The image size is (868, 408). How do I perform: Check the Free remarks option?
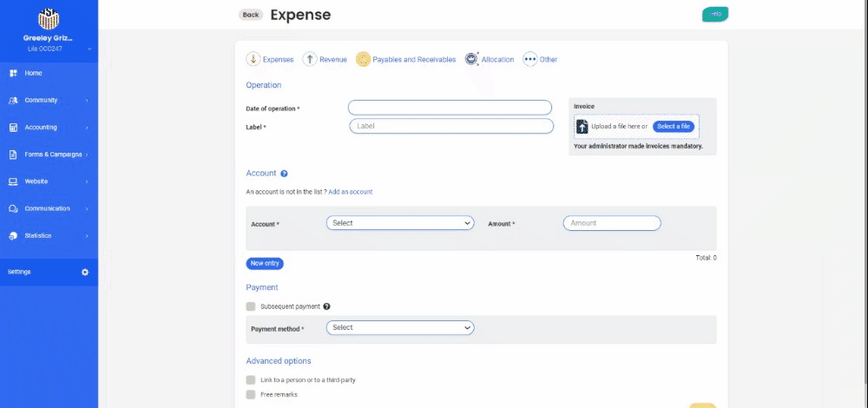coord(251,394)
